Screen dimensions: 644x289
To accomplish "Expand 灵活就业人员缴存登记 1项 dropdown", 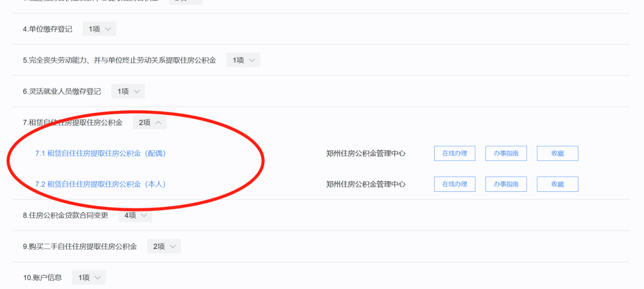I will click(128, 91).
